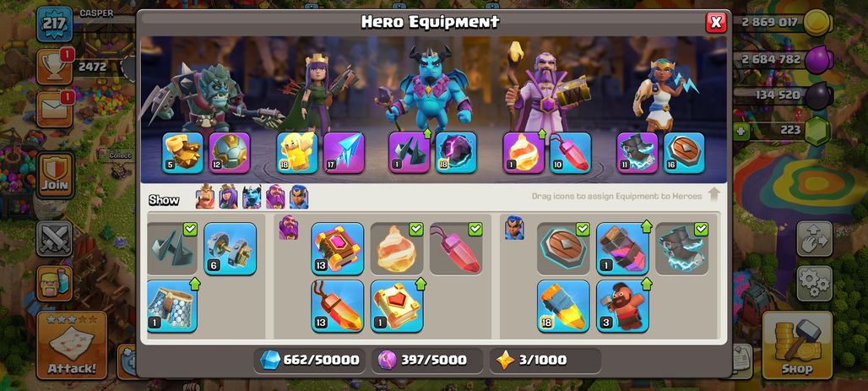Screen dimensions: 868x391
Task: Select the checked Electro Boots equipment
Action: click(681, 248)
